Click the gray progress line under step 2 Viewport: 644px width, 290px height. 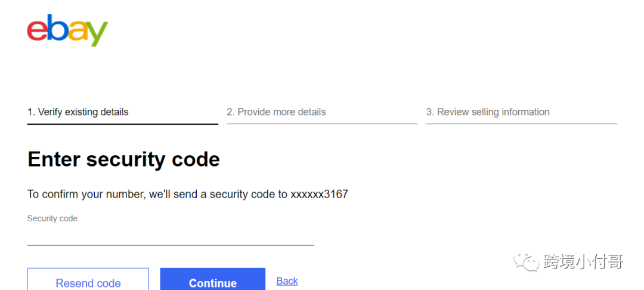coord(322,124)
